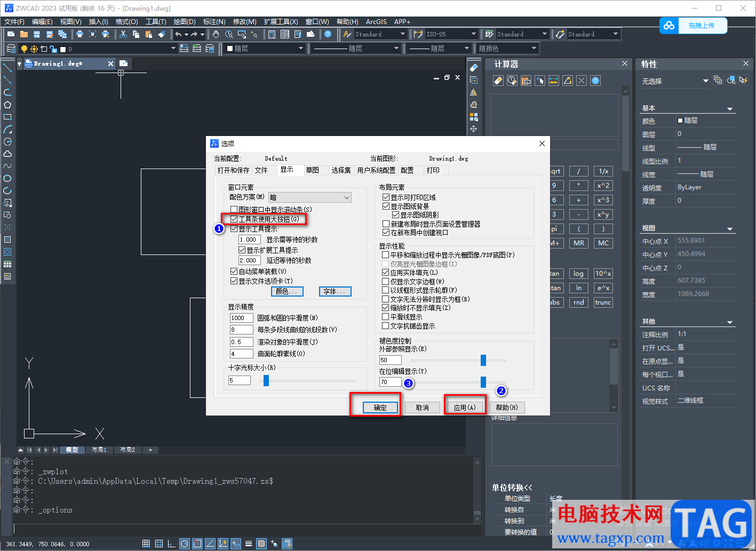Click the 字体... button
The width and height of the screenshot is (756, 551).
click(x=336, y=291)
